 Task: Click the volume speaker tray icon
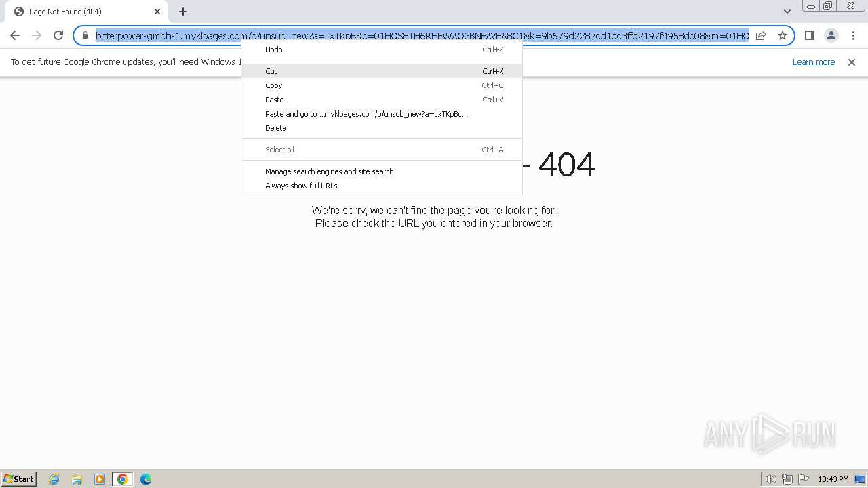pos(771,479)
